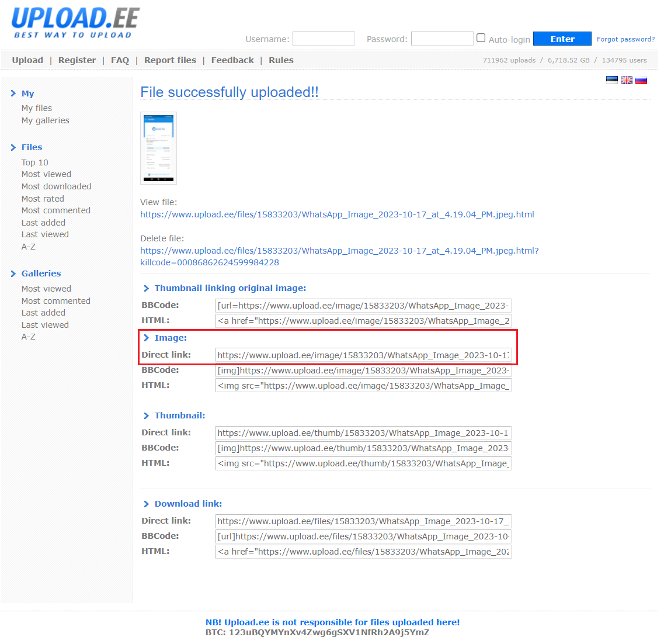664x644 pixels.
Task: Switch language using the UK flag
Action: point(626,80)
